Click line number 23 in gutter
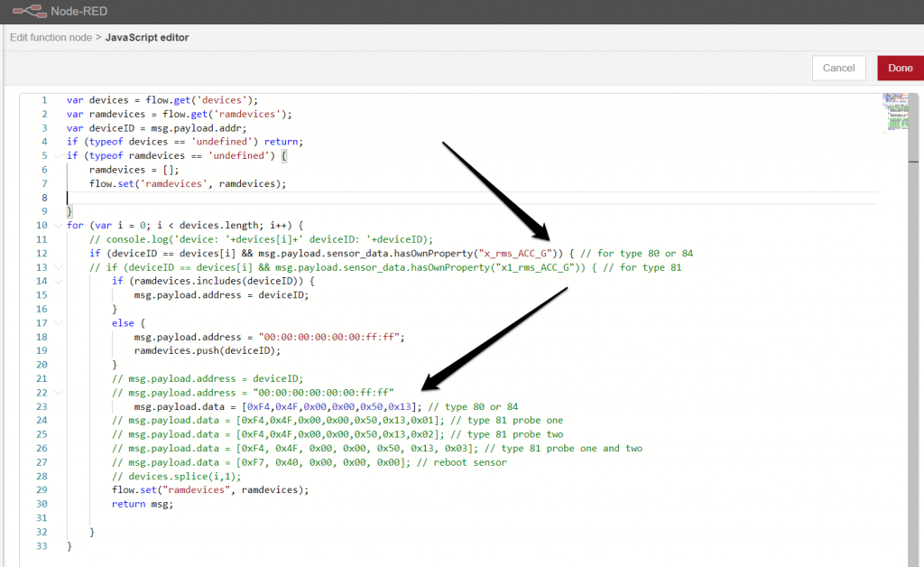This screenshot has width=924, height=567. coord(42,406)
